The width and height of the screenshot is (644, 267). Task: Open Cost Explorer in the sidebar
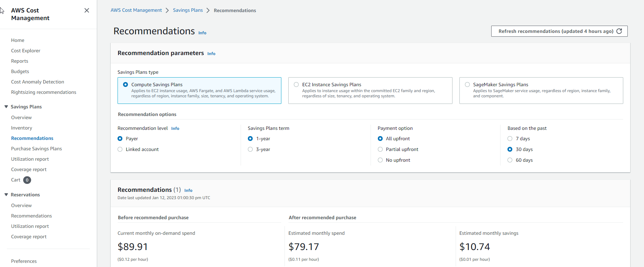pos(26,51)
